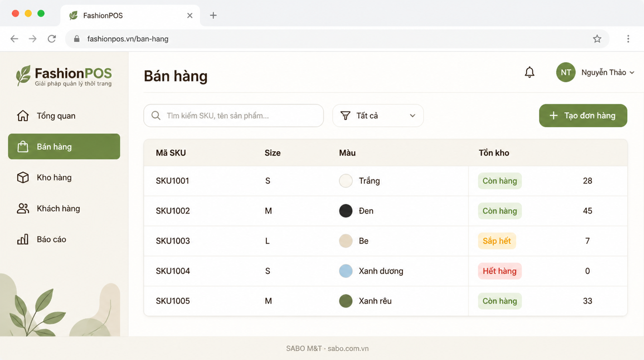Select the SKU1001 cell
Screen dimensions: 644x360
point(172,181)
